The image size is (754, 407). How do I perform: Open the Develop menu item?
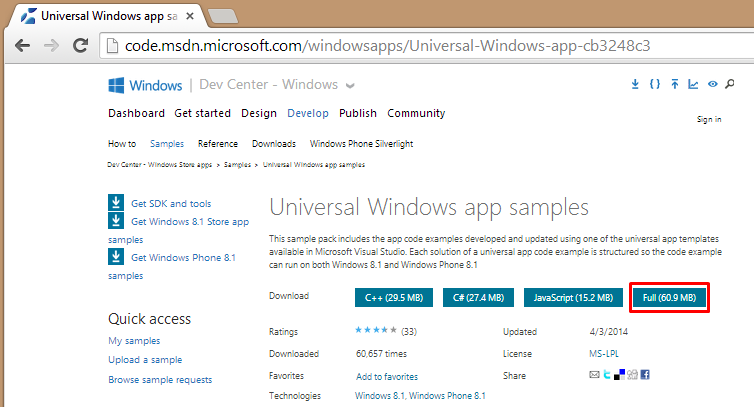coord(308,113)
